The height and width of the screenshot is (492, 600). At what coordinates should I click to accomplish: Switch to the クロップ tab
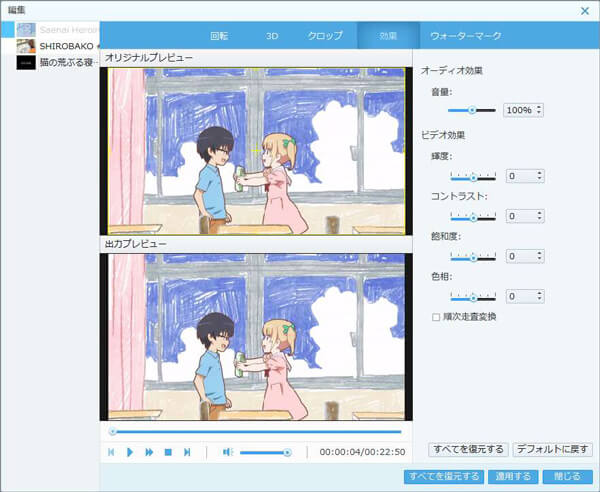(325, 36)
